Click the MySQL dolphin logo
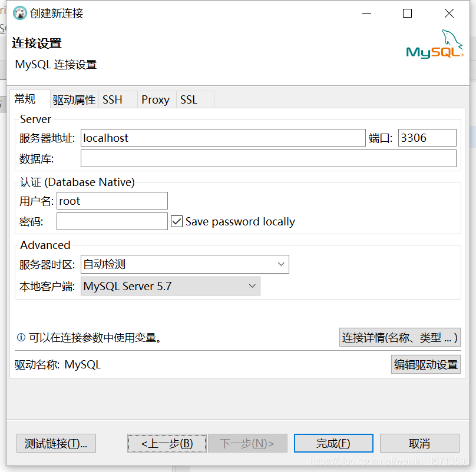The width and height of the screenshot is (476, 472). pyautogui.click(x=434, y=44)
